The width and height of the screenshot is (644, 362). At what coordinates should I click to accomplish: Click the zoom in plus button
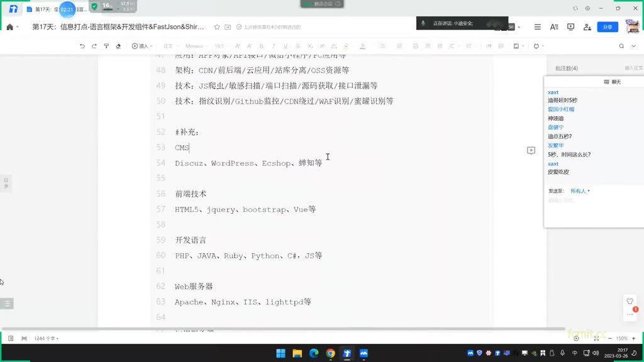(x=634, y=339)
